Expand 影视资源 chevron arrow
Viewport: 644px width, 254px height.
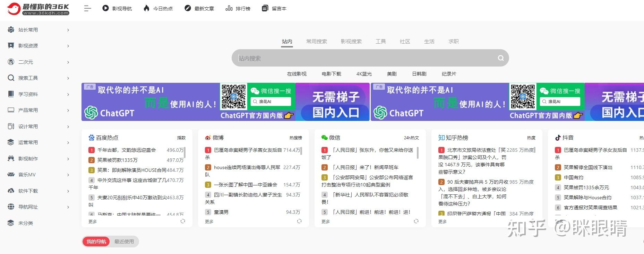(68, 46)
